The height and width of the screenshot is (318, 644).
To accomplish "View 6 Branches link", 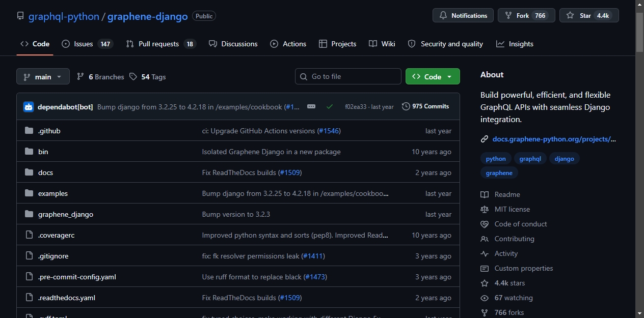I will tap(100, 77).
